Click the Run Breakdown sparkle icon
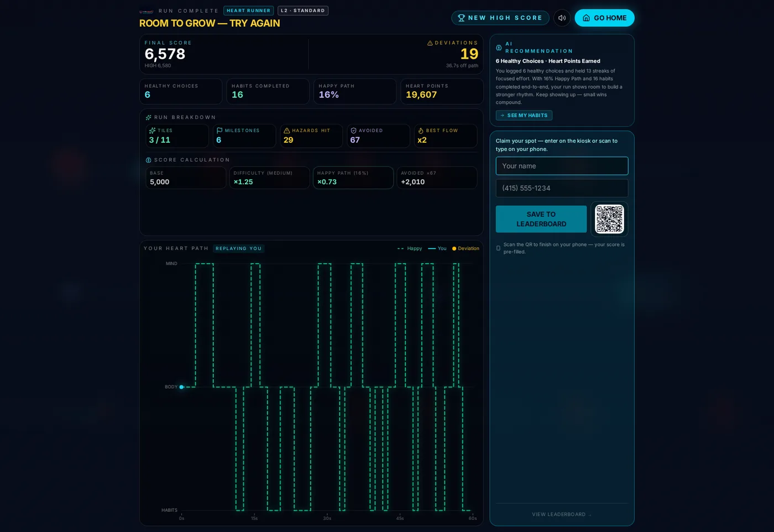 [x=148, y=117]
